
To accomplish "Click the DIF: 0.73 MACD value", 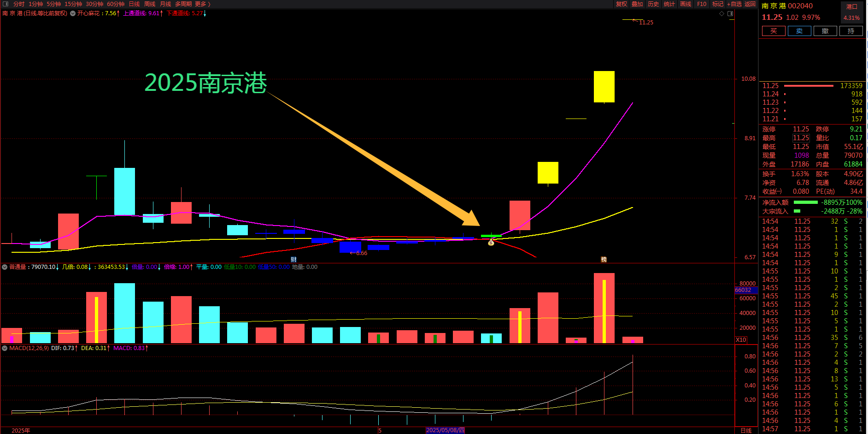I will 65,348.
